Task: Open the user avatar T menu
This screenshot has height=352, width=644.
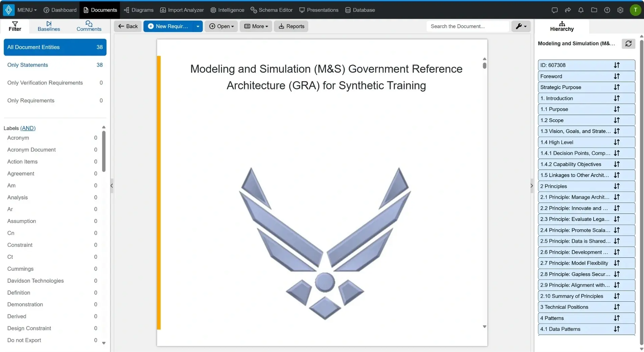Action: pos(635,10)
